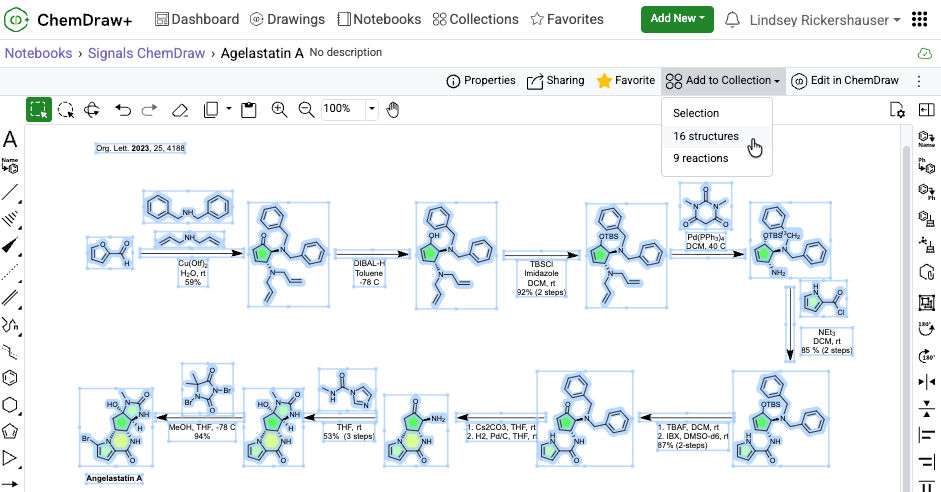Open the Dashboard page
The height and width of the screenshot is (492, 941).
(197, 19)
